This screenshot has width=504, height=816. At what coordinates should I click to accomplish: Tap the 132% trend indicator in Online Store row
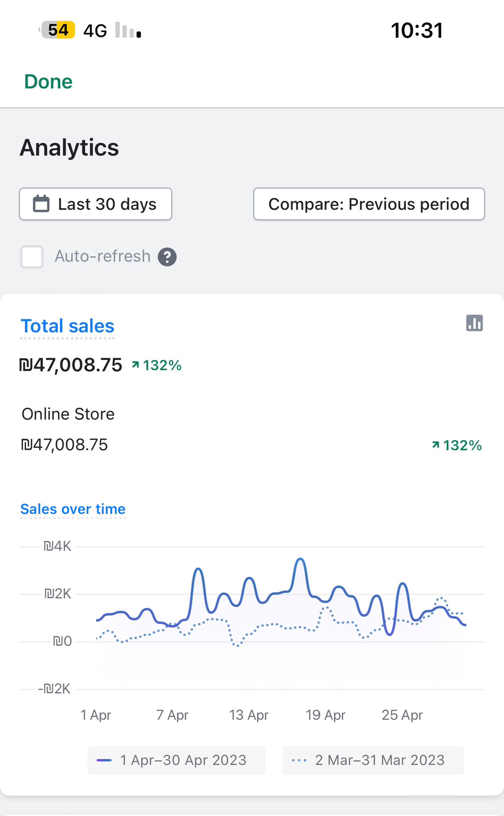click(x=457, y=445)
